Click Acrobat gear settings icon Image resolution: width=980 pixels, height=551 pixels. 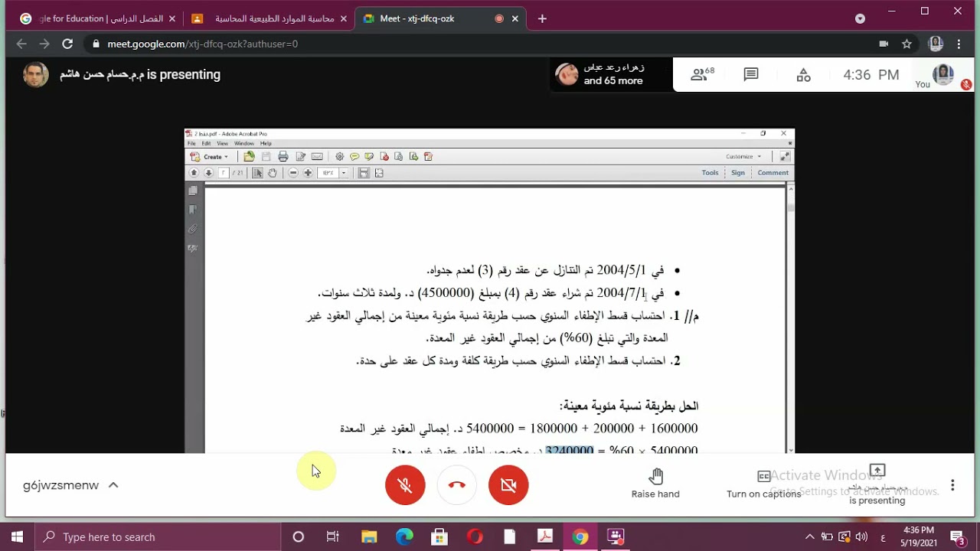pos(339,156)
